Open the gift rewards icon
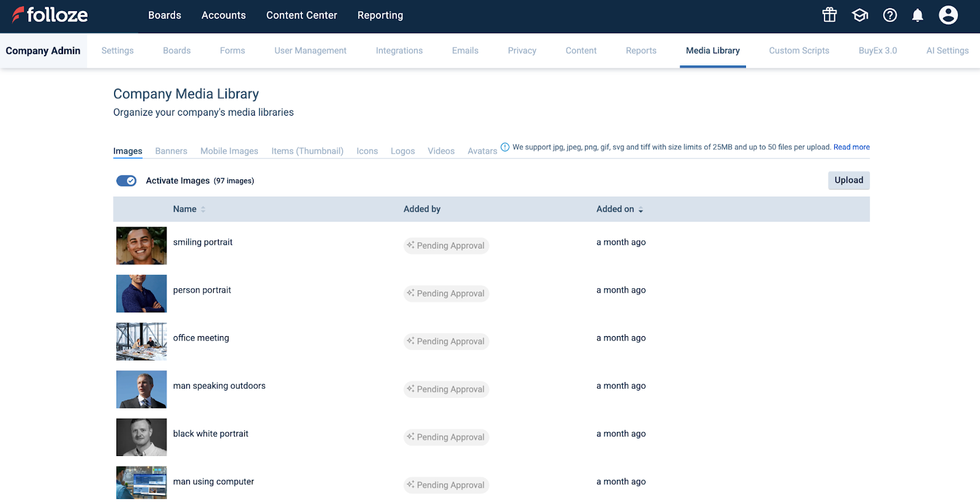The height and width of the screenshot is (502, 980). 829,15
